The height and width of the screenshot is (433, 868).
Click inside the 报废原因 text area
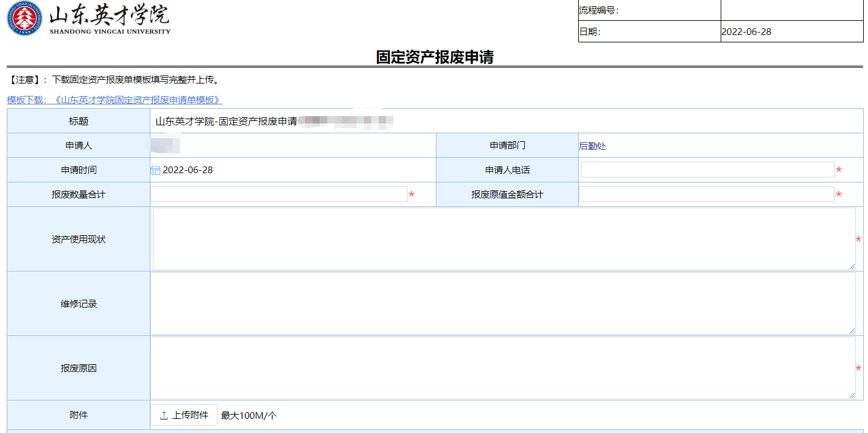tap(503, 368)
